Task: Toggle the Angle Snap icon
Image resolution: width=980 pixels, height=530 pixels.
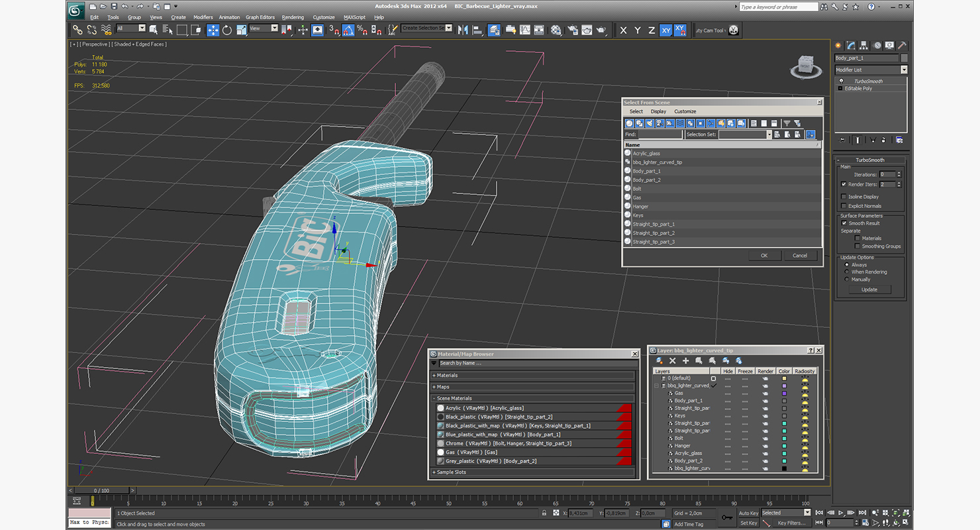Action: click(348, 30)
